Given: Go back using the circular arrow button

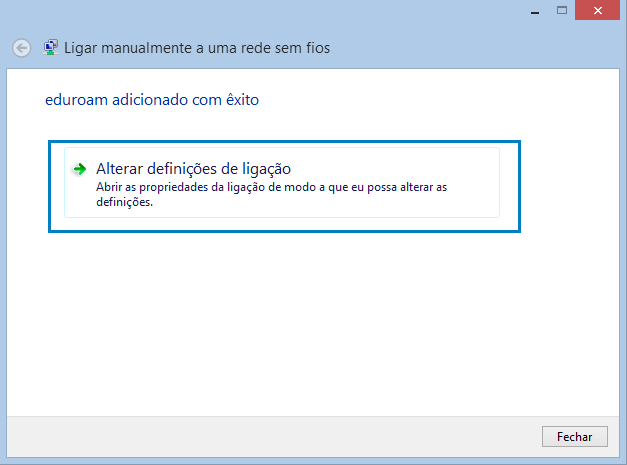Looking at the screenshot, I should pyautogui.click(x=21, y=48).
